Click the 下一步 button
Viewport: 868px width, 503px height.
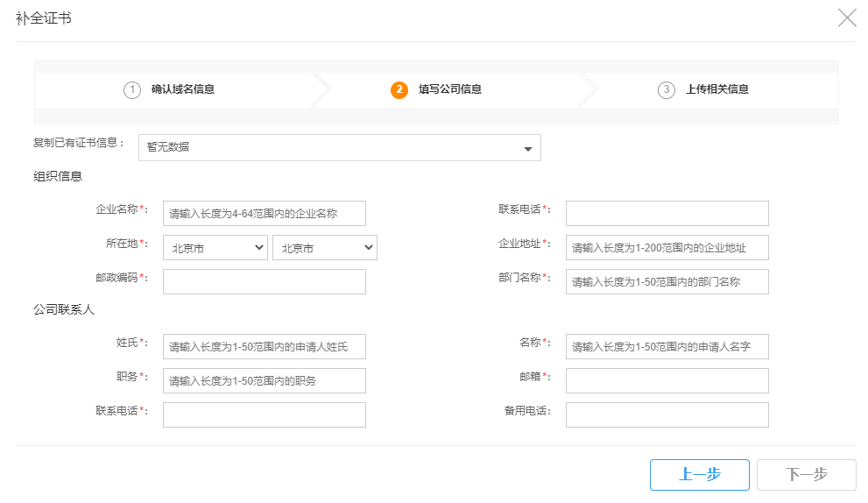(x=807, y=475)
